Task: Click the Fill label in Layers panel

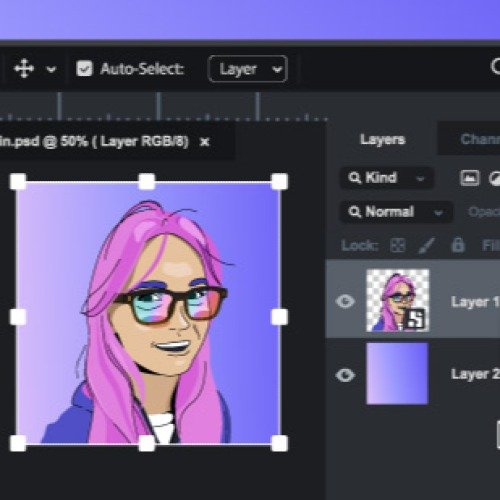Action: 491,246
